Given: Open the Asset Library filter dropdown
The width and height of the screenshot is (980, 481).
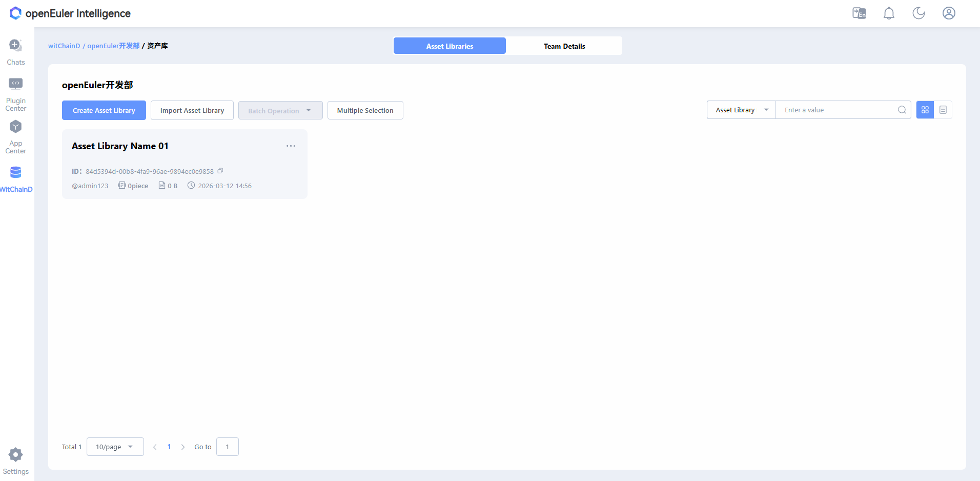Looking at the screenshot, I should (x=741, y=110).
